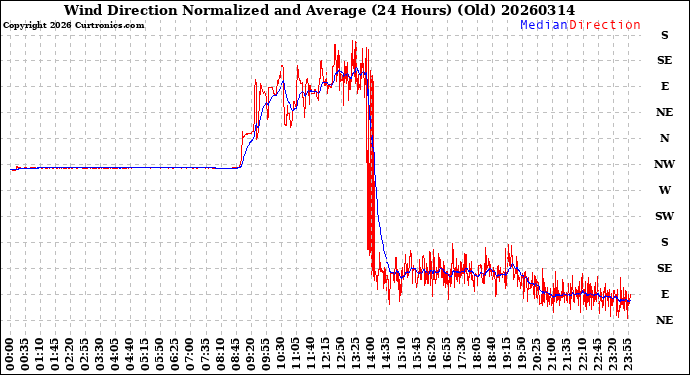Click the "01:45" time axis label
The width and height of the screenshot is (690, 375).
point(55,355)
